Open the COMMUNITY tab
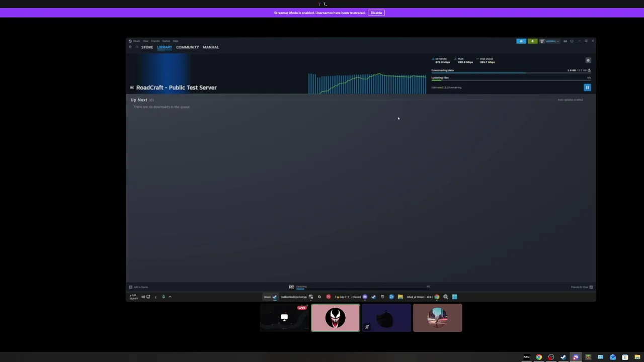The image size is (644, 362). (x=187, y=47)
